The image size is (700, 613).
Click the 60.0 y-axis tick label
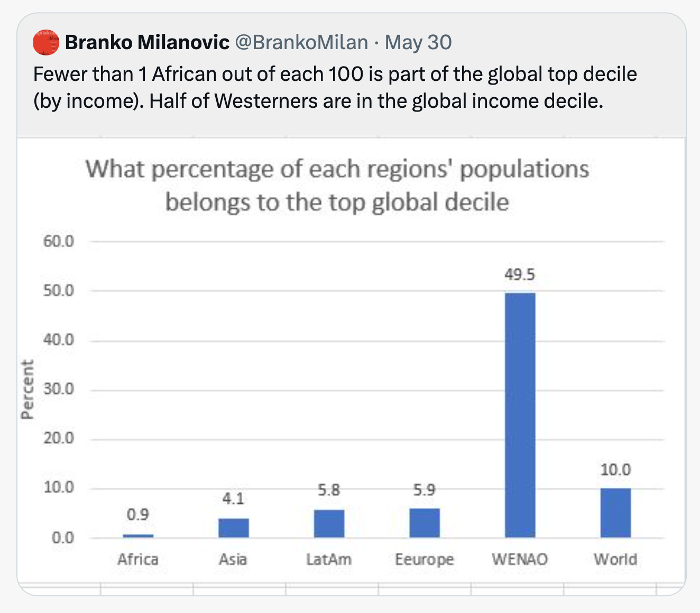pyautogui.click(x=59, y=242)
